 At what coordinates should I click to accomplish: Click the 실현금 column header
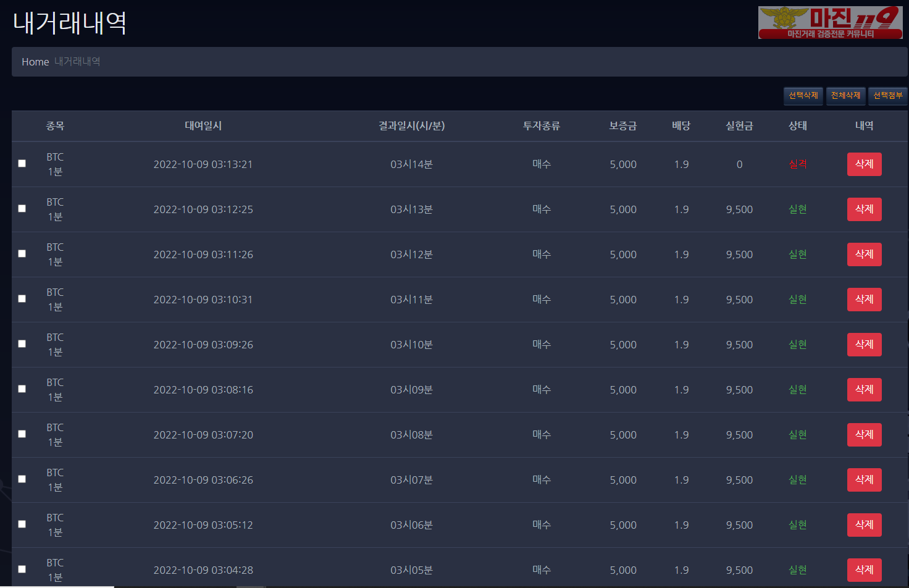click(x=739, y=126)
